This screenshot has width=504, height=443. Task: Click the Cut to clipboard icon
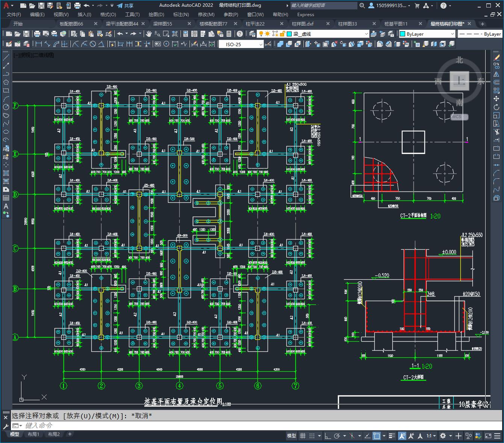[x=74, y=34]
